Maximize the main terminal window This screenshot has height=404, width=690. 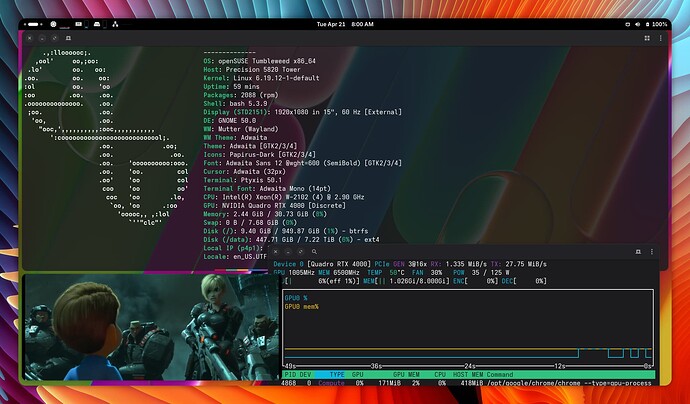(x=55, y=38)
